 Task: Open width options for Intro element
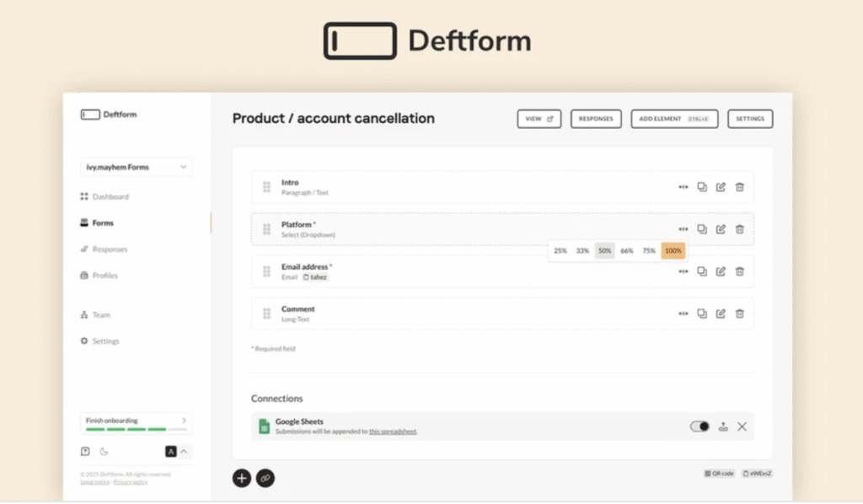pyautogui.click(x=683, y=187)
